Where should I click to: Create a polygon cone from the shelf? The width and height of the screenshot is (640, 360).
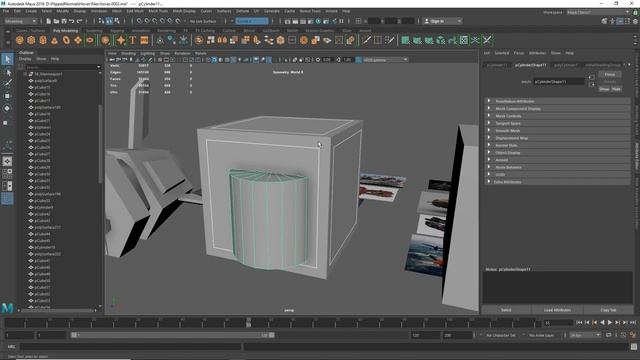(x=54, y=40)
